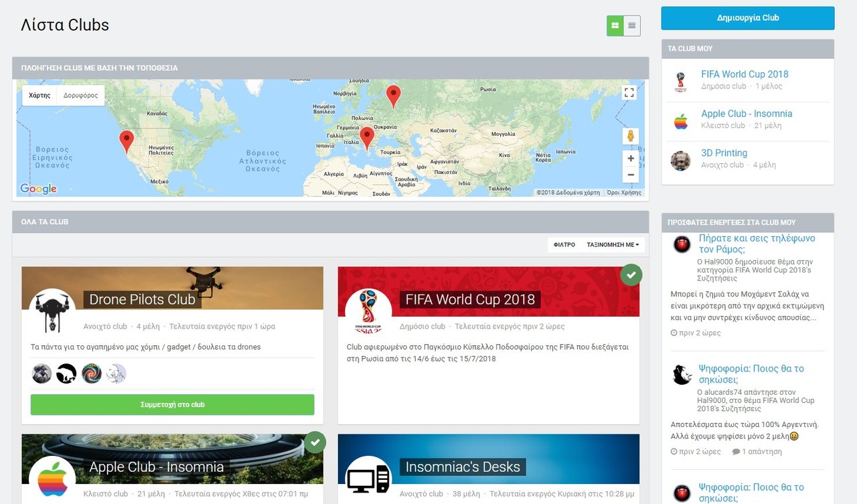Open the Apple Club - Insomnia card title
The width and height of the screenshot is (857, 504).
157,467
